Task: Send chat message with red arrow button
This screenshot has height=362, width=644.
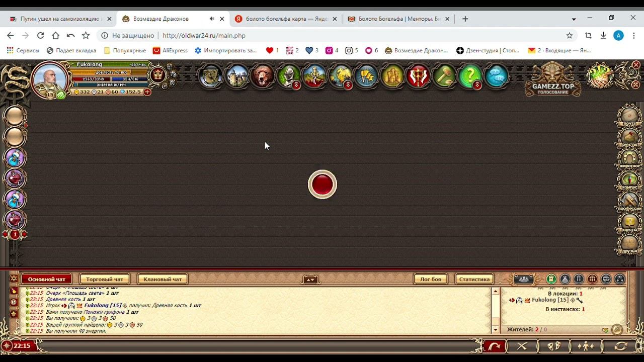Action: point(494,346)
